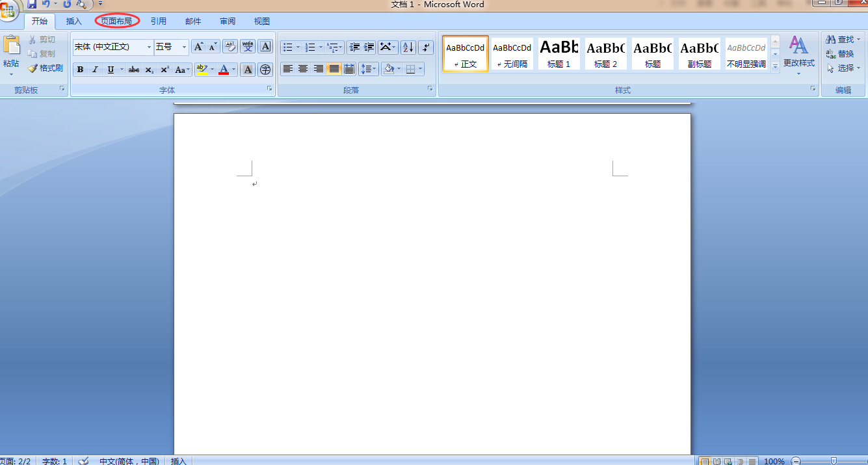Toggle superscript formatting
The height and width of the screenshot is (465, 868).
[x=164, y=70]
